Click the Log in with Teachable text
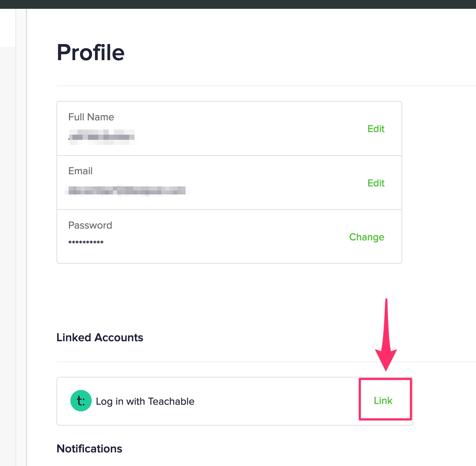Image resolution: width=476 pixels, height=466 pixels. 145,401
